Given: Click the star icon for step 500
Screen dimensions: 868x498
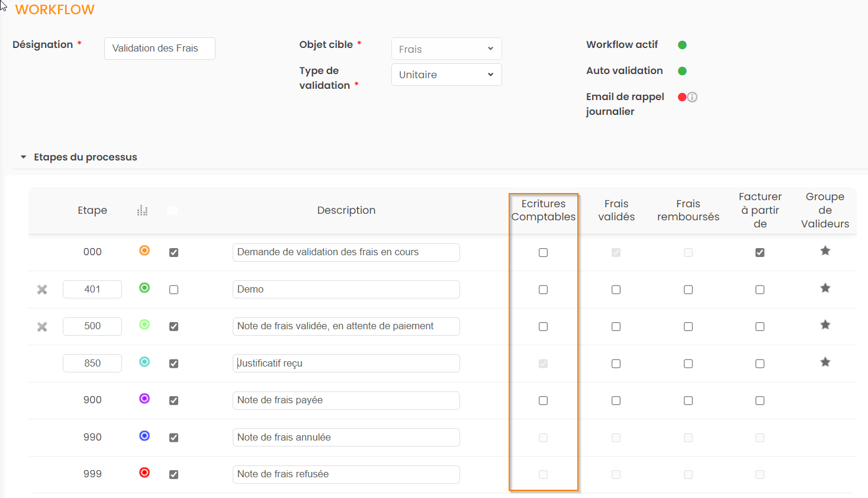Looking at the screenshot, I should coord(825,325).
